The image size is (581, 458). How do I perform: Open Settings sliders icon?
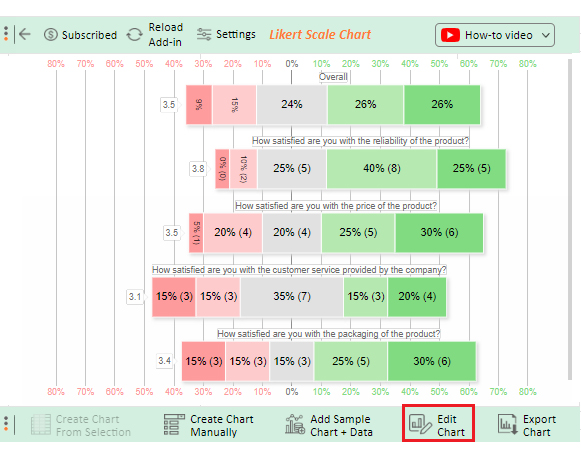click(204, 34)
